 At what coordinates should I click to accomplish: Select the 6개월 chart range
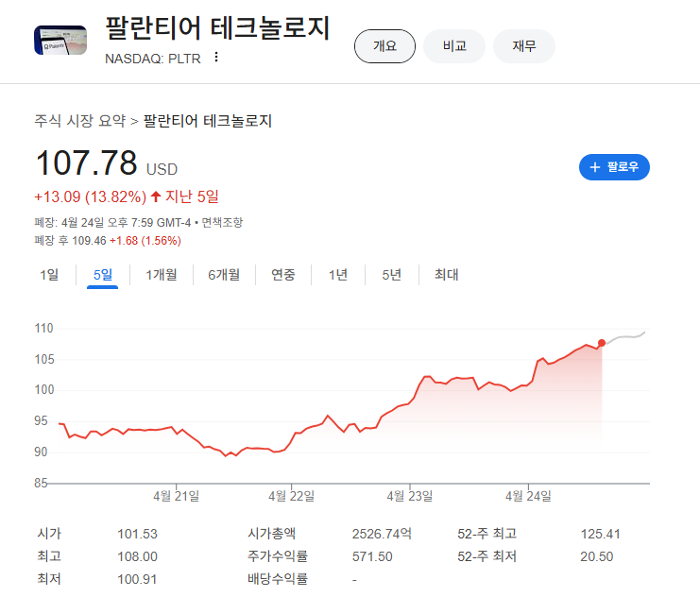coord(224,275)
